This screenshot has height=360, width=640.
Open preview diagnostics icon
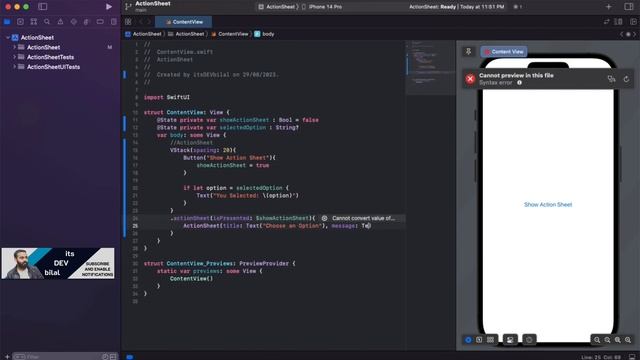[611, 79]
